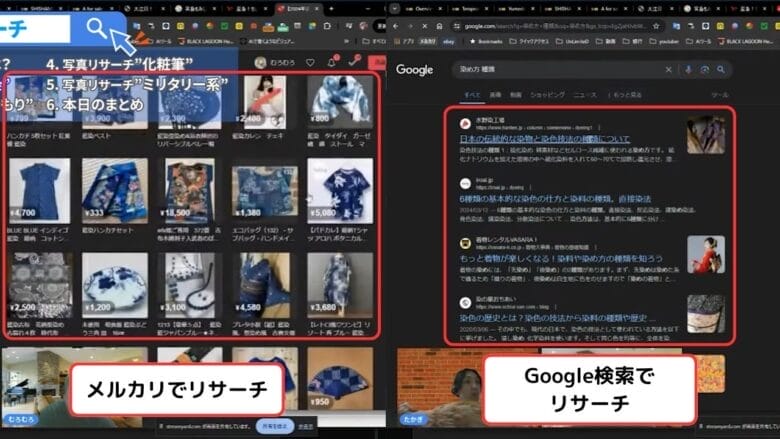The image size is (780, 439).
Task: Open result もっと着物が楽しくなる！染料や染め方
Action: [x=561, y=258]
